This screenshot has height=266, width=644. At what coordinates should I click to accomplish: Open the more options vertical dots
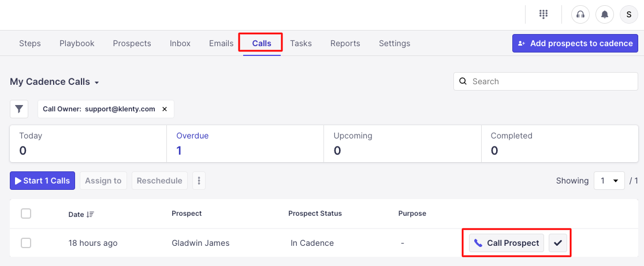coord(199,181)
